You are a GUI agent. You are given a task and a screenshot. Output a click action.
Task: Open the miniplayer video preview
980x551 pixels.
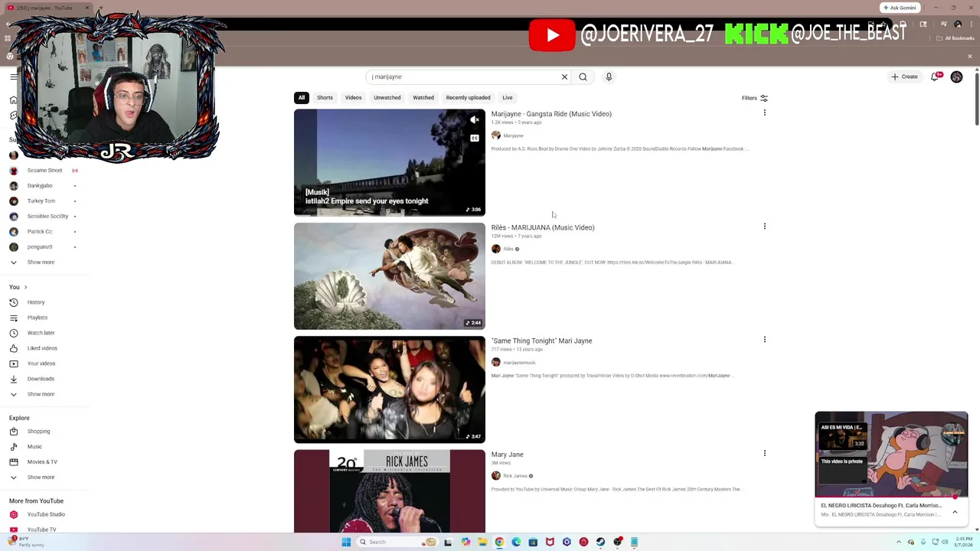(x=891, y=455)
